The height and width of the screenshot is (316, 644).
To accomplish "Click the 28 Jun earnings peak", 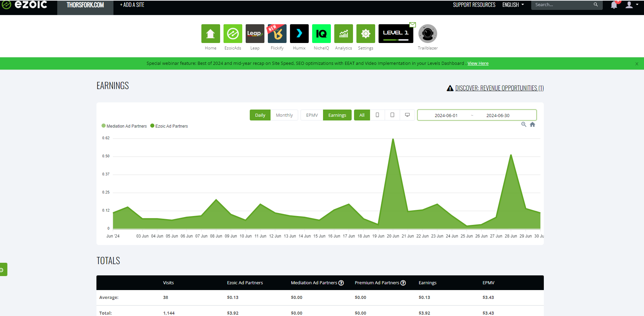I will coord(511,155).
